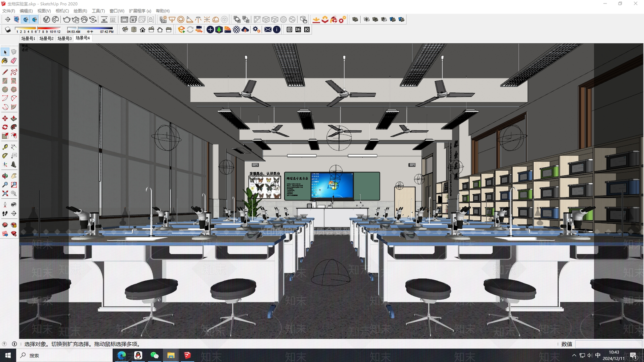Screen dimensions: 644x362
Task: Select the Walk footprints tool
Action: (5, 214)
